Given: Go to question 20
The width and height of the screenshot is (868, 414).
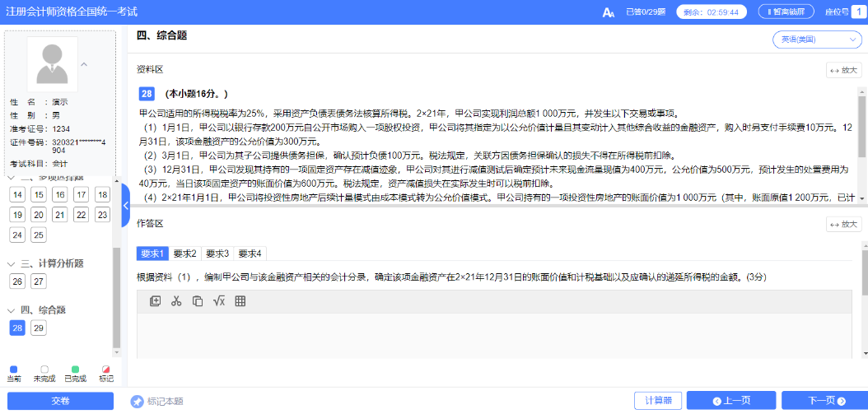Looking at the screenshot, I should click(x=39, y=215).
